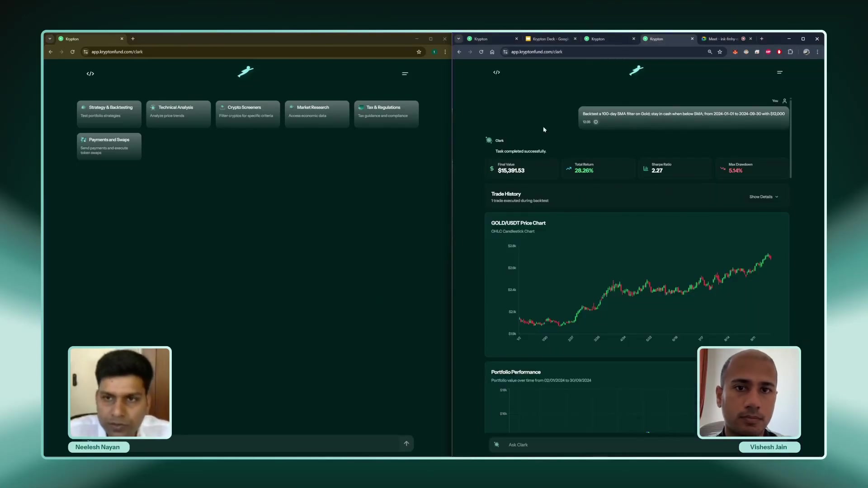Choose the Crypto Screeners card
868x488 pixels.
tap(248, 113)
